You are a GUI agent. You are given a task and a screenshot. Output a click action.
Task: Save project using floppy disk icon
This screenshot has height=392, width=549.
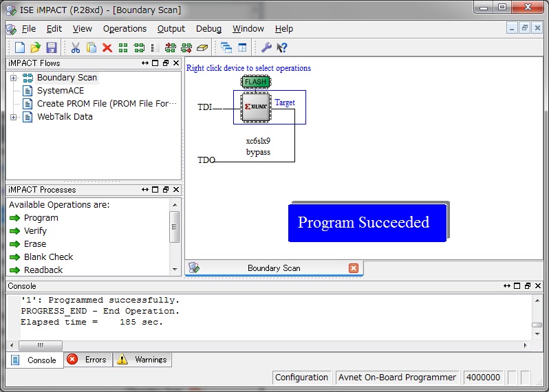(x=52, y=47)
